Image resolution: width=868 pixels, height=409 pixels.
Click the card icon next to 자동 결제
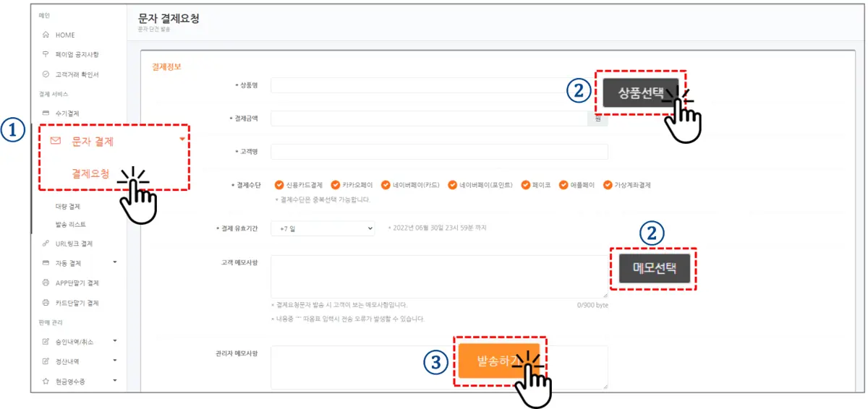coord(46,263)
